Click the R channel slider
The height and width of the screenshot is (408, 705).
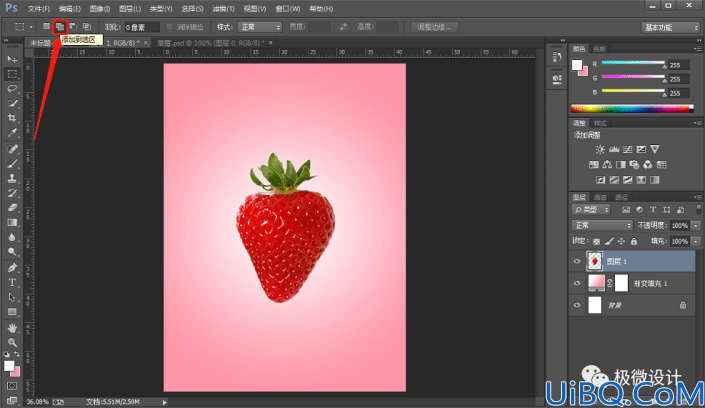pyautogui.click(x=634, y=63)
